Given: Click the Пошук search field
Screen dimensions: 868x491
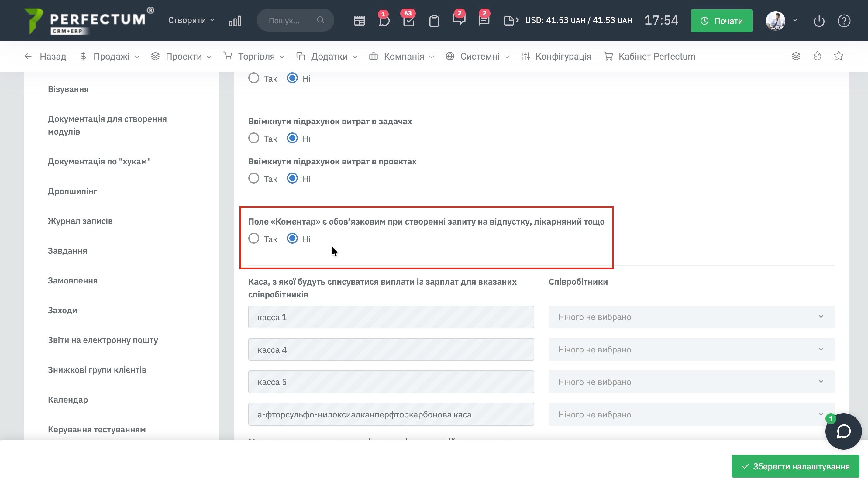Looking at the screenshot, I should pyautogui.click(x=290, y=21).
